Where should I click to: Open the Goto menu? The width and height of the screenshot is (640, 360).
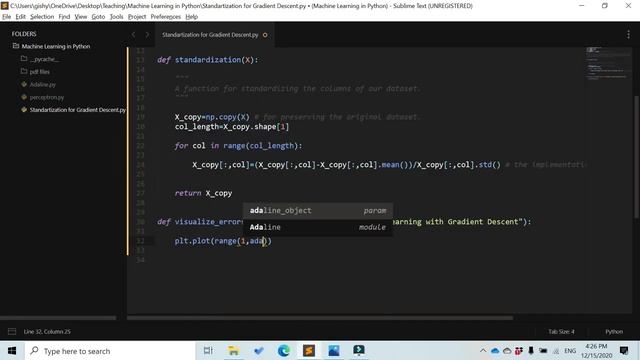[x=98, y=17]
